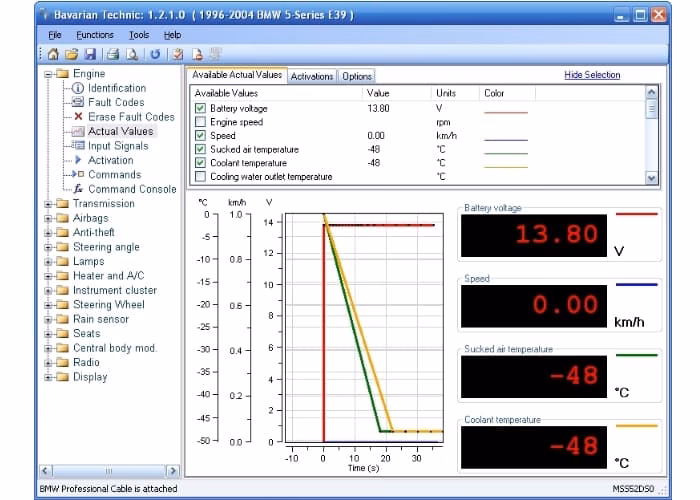Click values list scroll down arrow
The height and width of the screenshot is (500, 700).
[651, 178]
